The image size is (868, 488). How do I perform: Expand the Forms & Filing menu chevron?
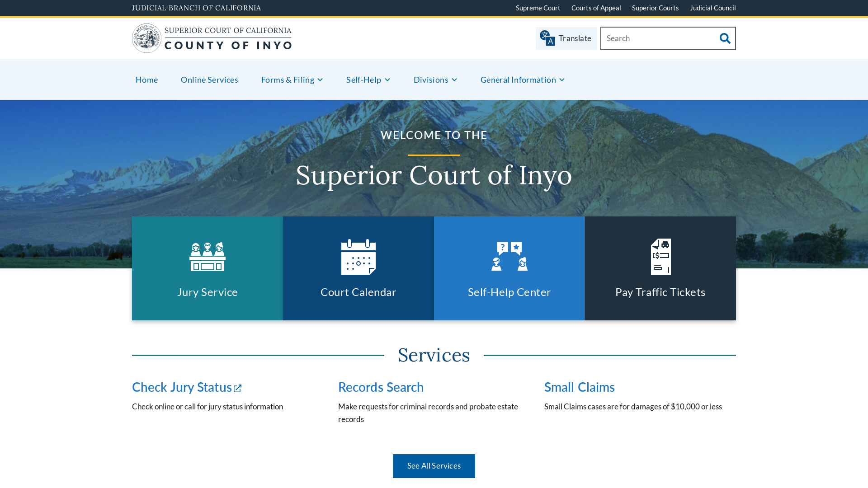coord(320,80)
